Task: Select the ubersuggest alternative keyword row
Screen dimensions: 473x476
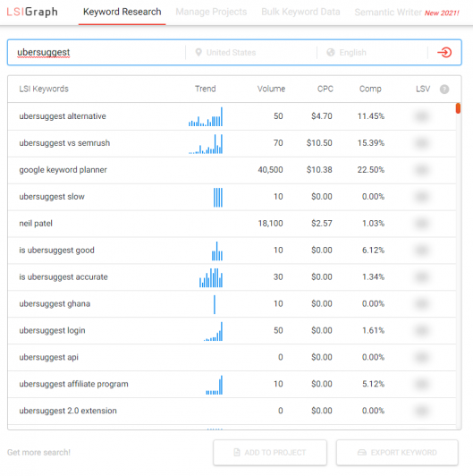Action: coord(232,116)
